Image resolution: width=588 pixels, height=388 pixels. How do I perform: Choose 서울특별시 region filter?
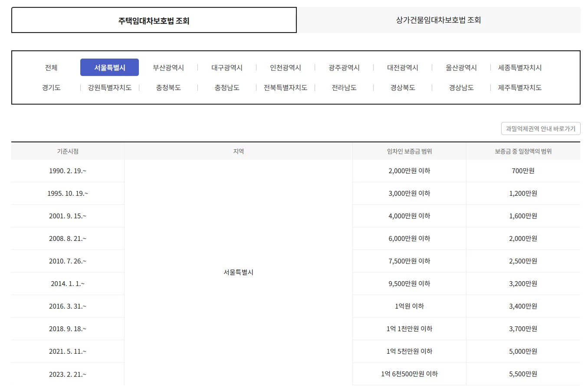[x=109, y=68]
